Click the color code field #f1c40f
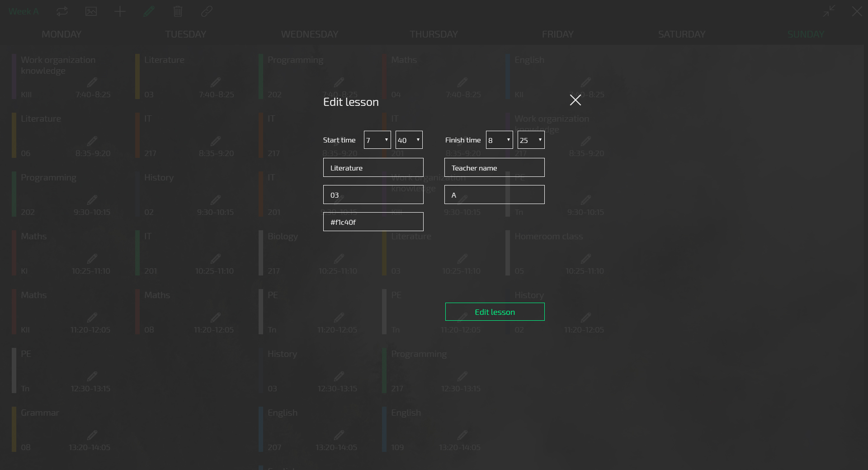 [x=373, y=222]
